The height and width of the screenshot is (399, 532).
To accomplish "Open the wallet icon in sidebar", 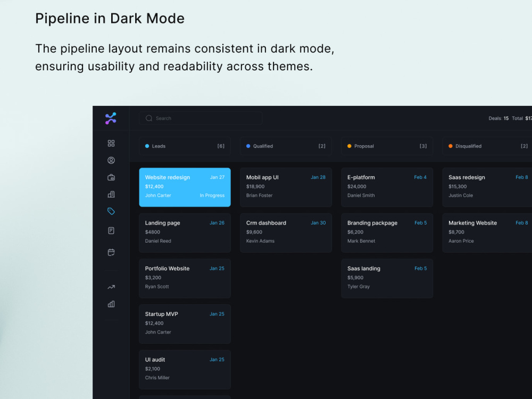I will [x=111, y=177].
